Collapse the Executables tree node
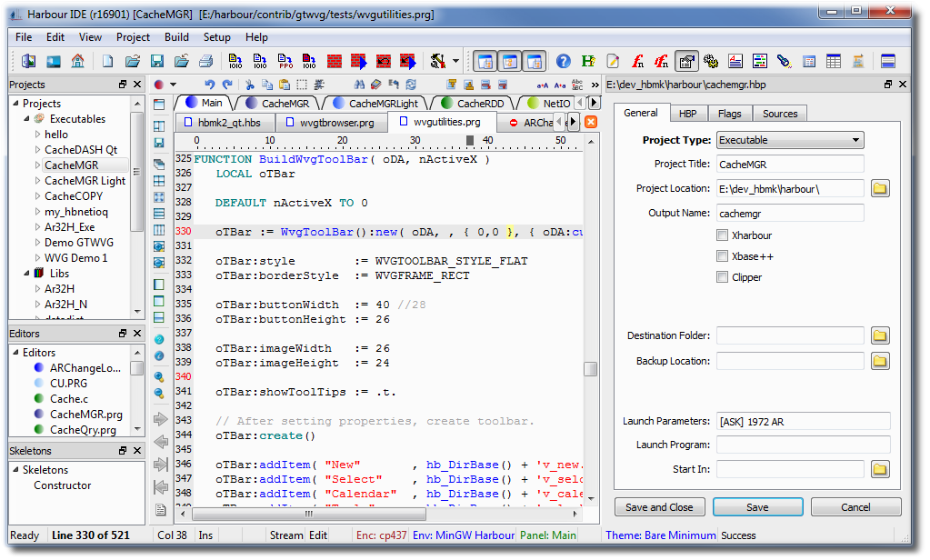 [25, 119]
